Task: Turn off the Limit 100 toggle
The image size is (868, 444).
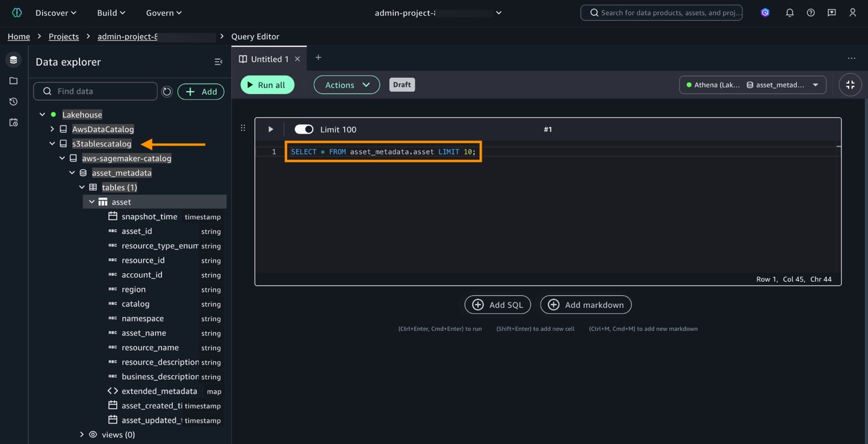Action: coord(304,129)
